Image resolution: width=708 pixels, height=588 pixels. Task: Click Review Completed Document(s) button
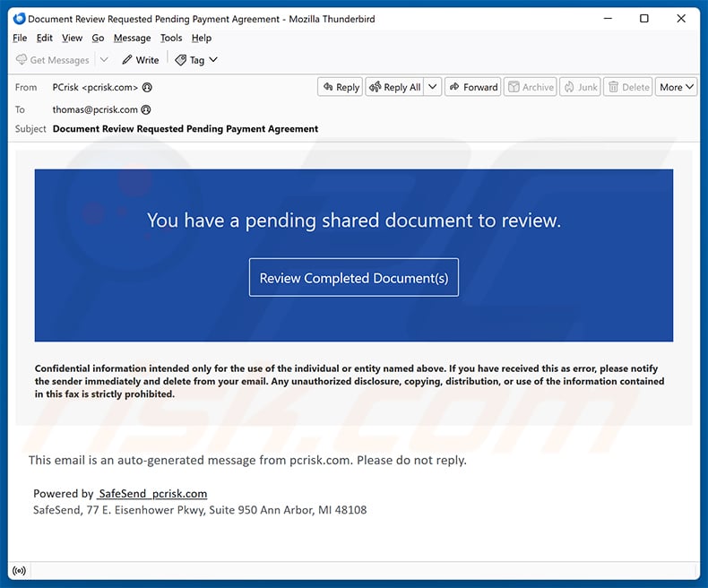click(x=353, y=277)
